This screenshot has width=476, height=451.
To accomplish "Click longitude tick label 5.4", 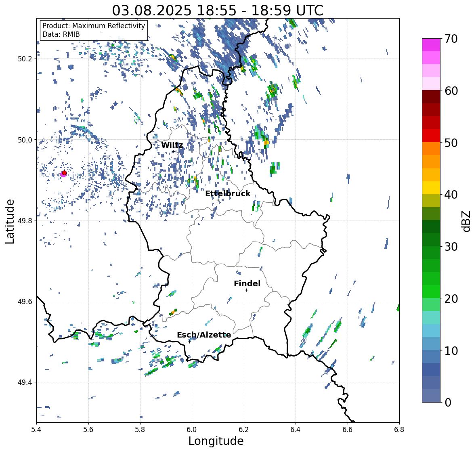I will pos(36,429).
